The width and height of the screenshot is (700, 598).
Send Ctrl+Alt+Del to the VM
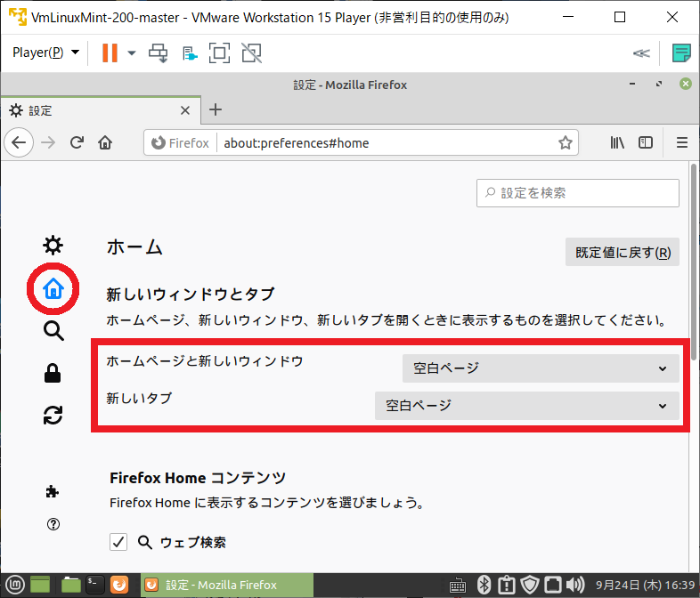(159, 53)
